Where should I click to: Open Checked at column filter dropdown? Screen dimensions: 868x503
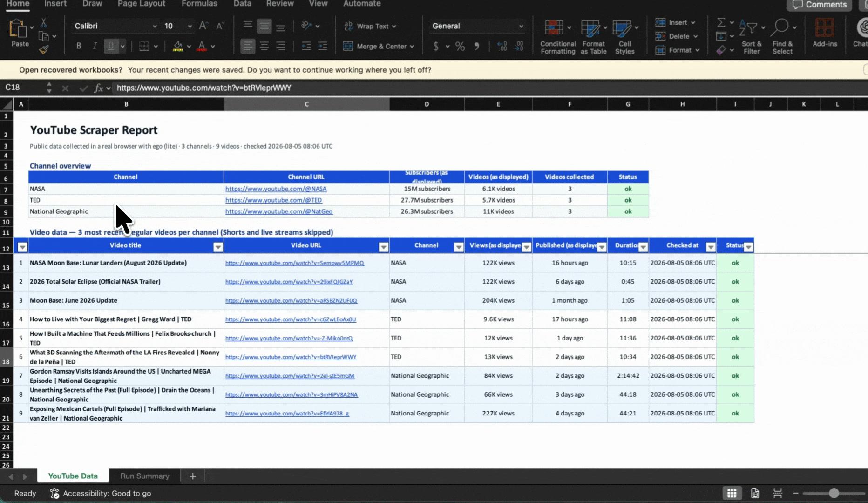711,247
